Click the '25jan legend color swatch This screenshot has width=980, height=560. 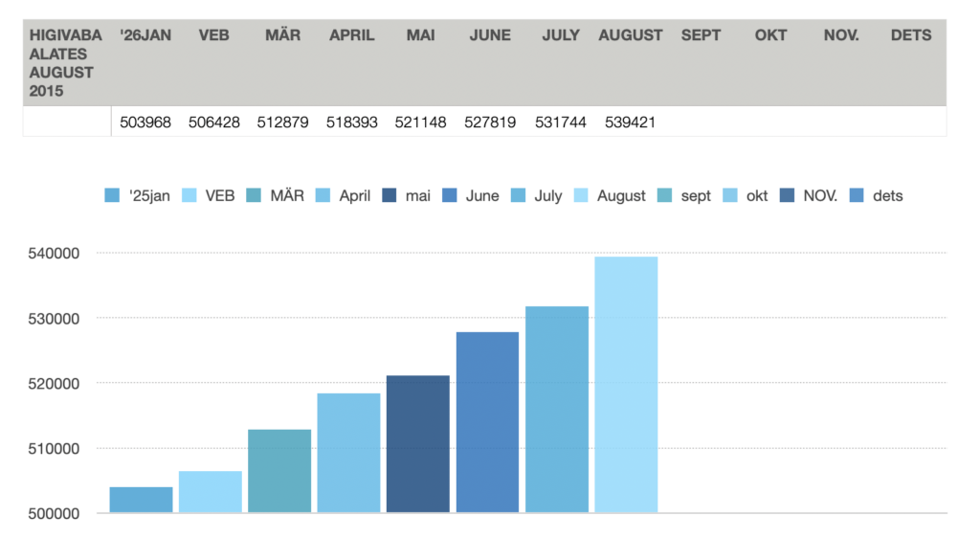pyautogui.click(x=112, y=195)
